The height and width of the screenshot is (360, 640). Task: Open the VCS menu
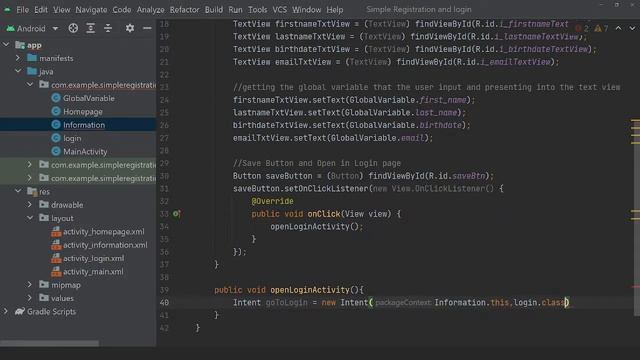[280, 9]
